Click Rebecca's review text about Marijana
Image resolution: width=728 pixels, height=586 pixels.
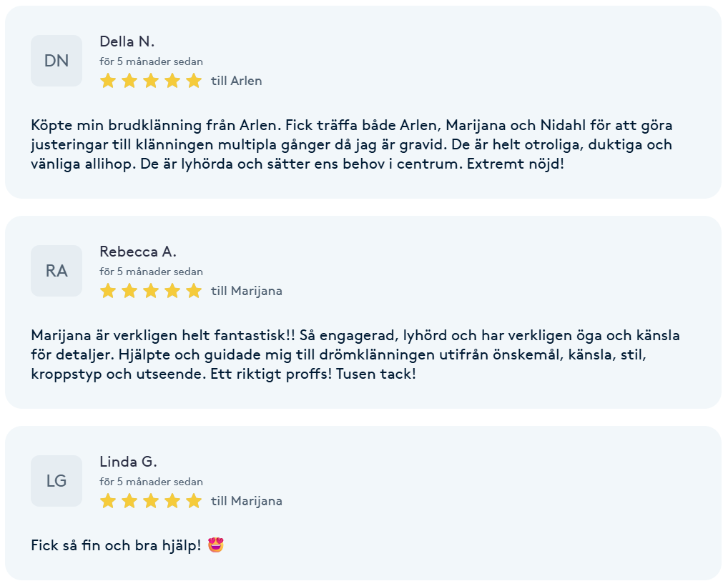355,354
